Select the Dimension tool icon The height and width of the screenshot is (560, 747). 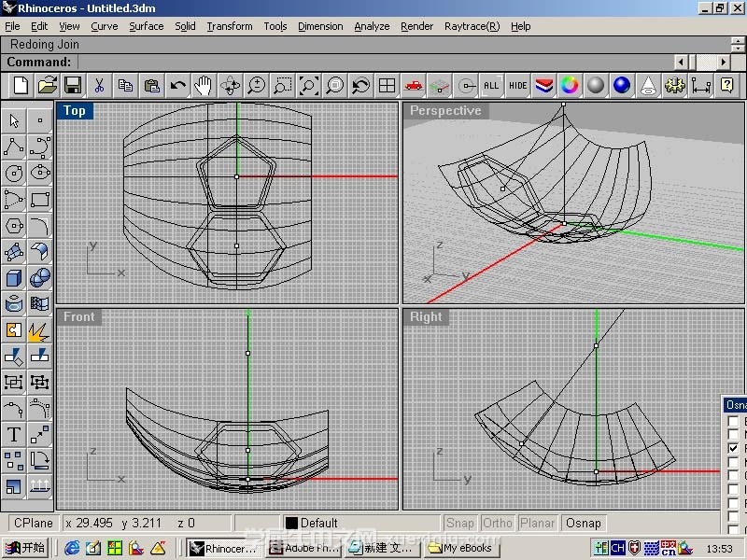(x=701, y=86)
